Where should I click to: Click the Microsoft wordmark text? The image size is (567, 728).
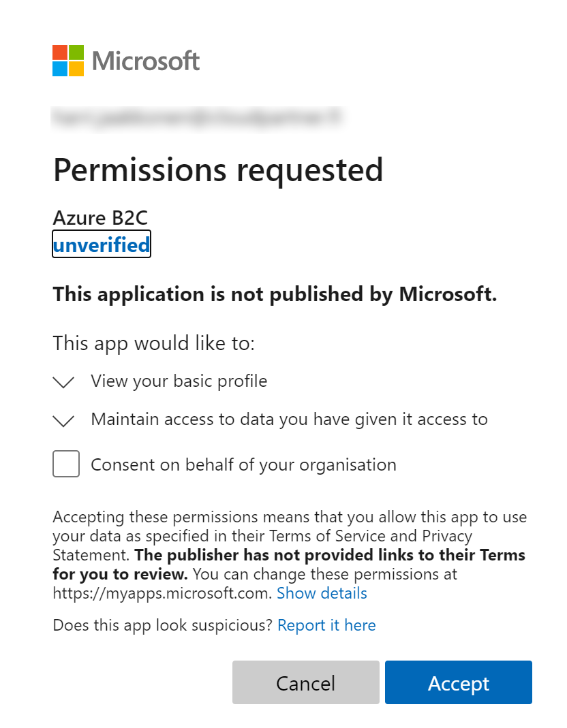coord(146,61)
